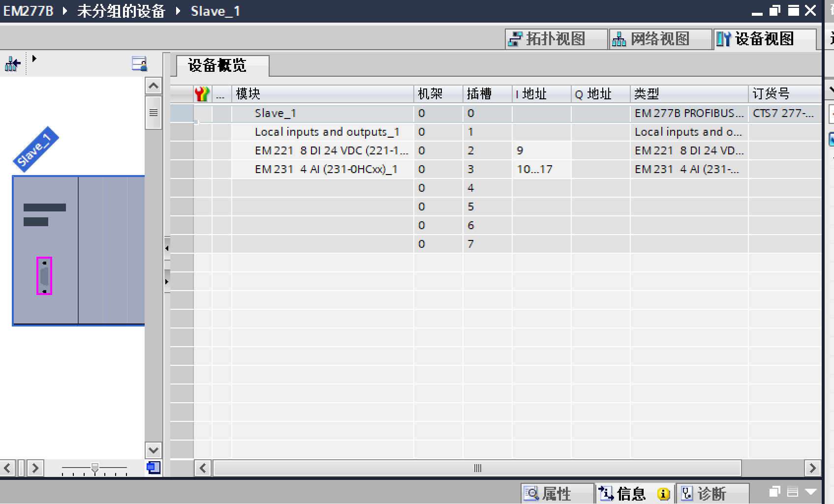834x504 pixels.
Task: Select the PROFIBUS port on the Slave_1 module
Action: coord(44,276)
